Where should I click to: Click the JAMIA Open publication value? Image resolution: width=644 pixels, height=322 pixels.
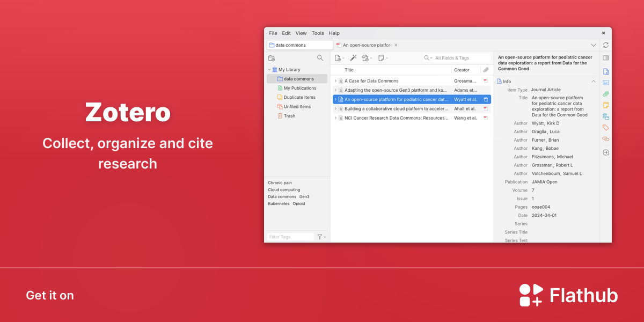tap(544, 182)
